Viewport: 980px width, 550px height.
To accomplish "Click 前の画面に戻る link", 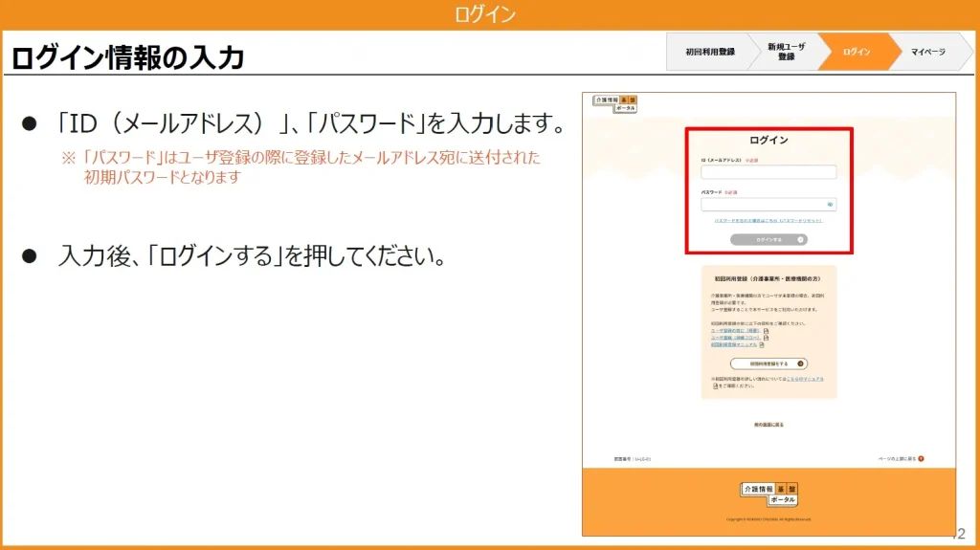I will (768, 424).
